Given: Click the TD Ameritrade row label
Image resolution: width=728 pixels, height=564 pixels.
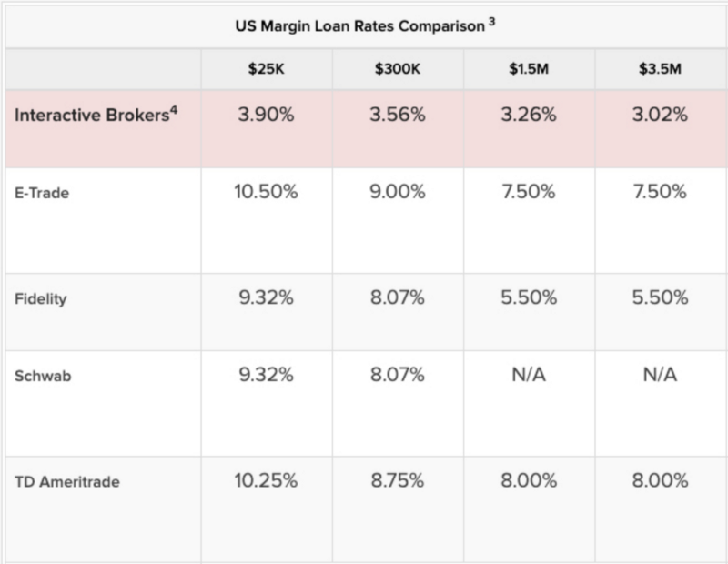Looking at the screenshot, I should 67,482.
